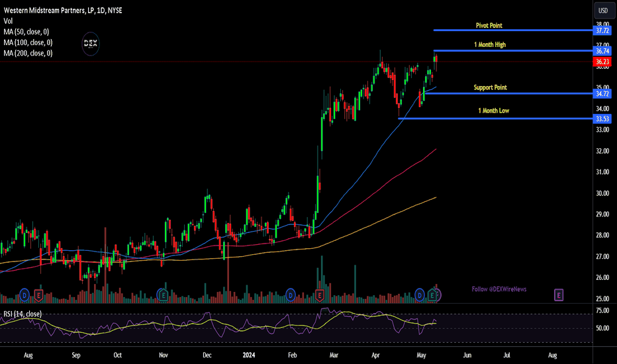
Task: Click the May label on time axis
Action: pos(421,355)
